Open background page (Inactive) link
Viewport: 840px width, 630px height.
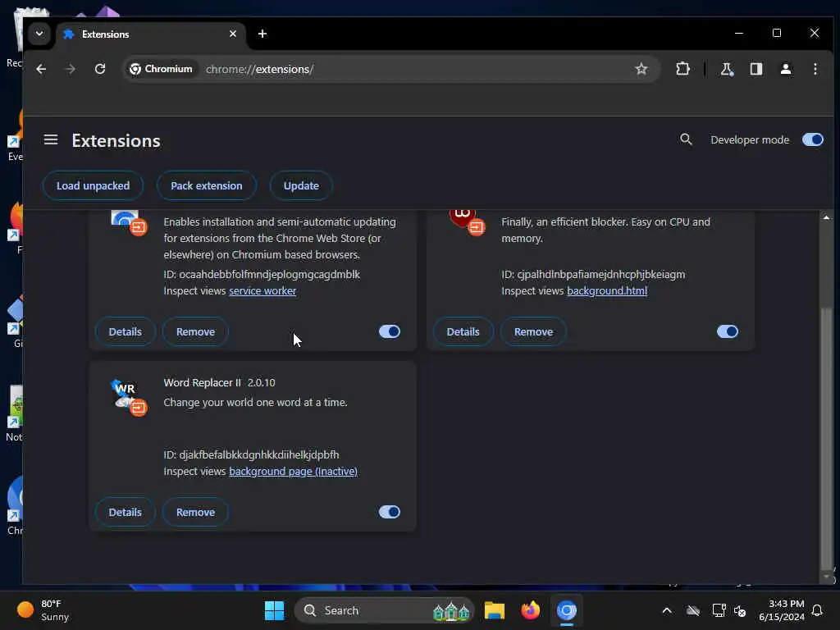293,472
